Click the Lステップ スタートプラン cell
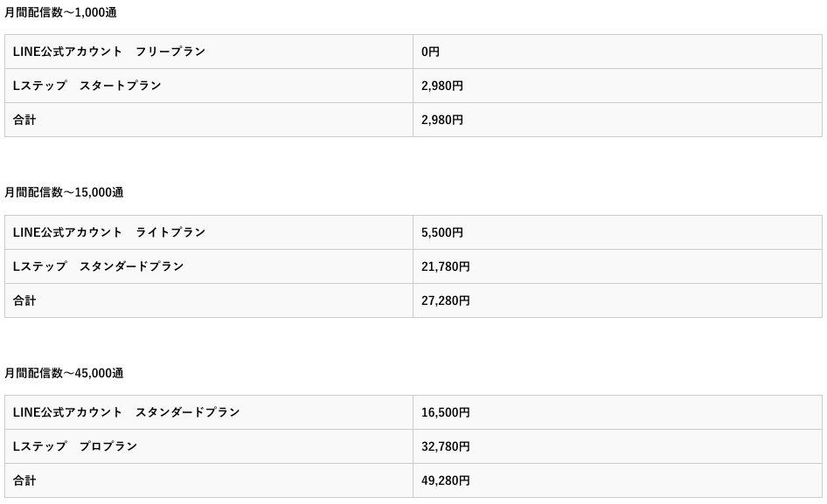This screenshot has width=827, height=504. [209, 86]
